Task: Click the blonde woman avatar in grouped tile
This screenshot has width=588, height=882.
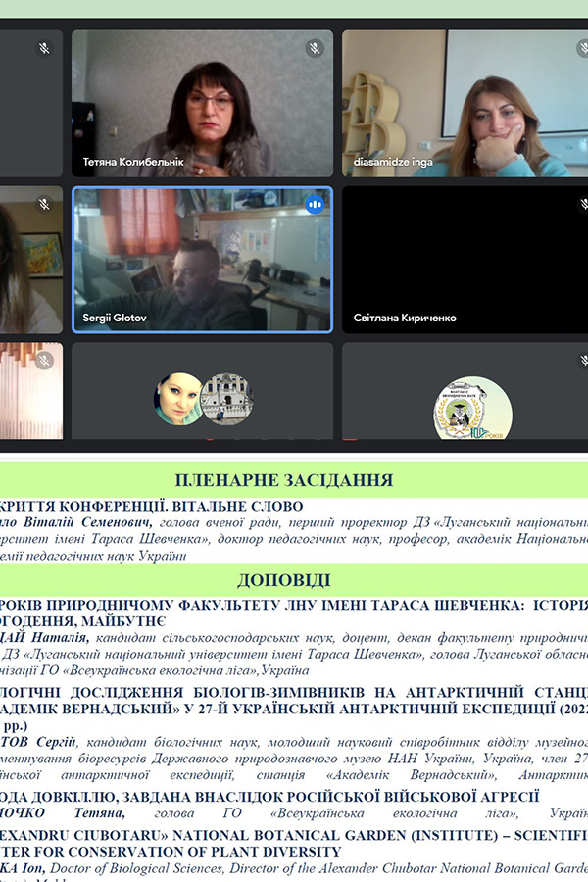Action: pyautogui.click(x=177, y=398)
